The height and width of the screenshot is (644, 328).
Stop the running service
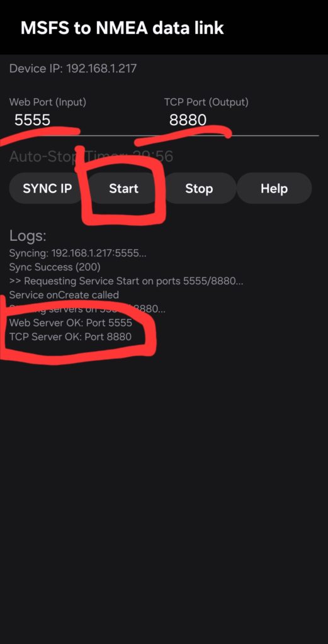point(199,189)
